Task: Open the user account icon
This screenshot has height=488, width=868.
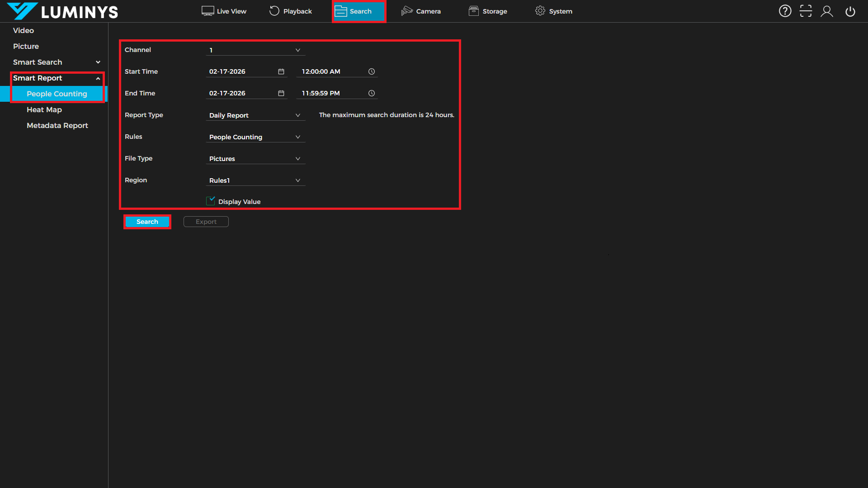Action: click(x=827, y=11)
